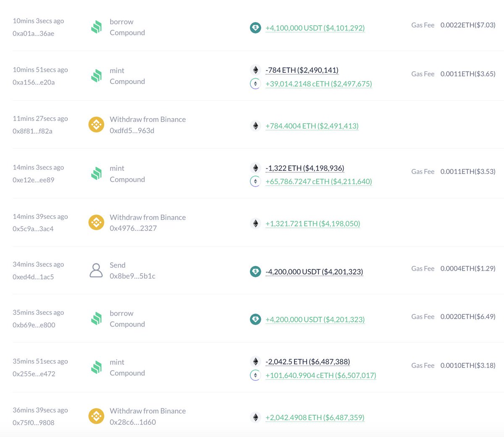Click ETH token icon next to +2,042.4908 ETH
The width and height of the screenshot is (504, 437).
(255, 418)
